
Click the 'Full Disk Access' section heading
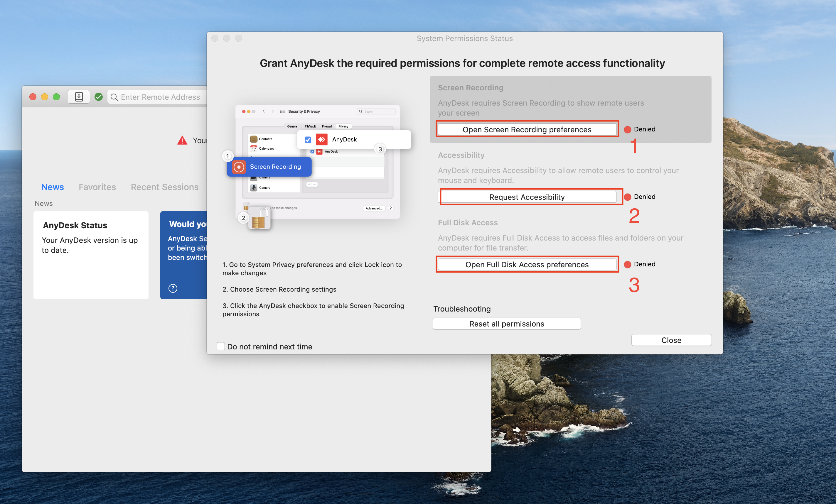point(468,222)
